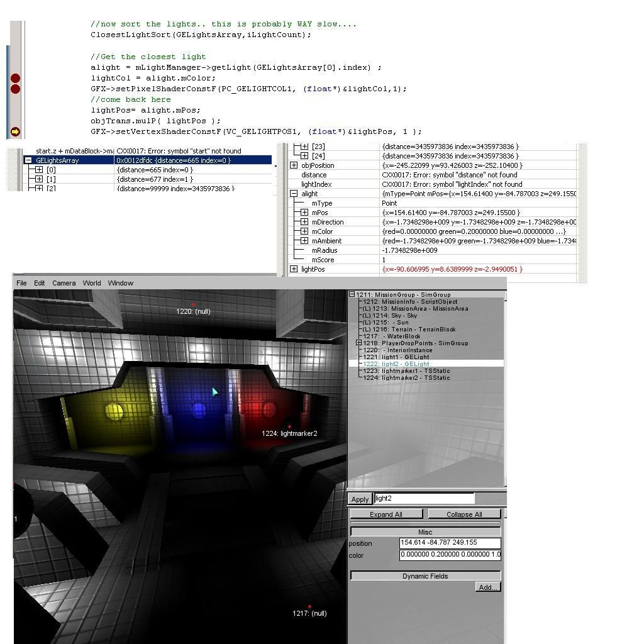This screenshot has width=644, height=644.
Task: Click the blue round light in the scene
Action: (x=199, y=411)
